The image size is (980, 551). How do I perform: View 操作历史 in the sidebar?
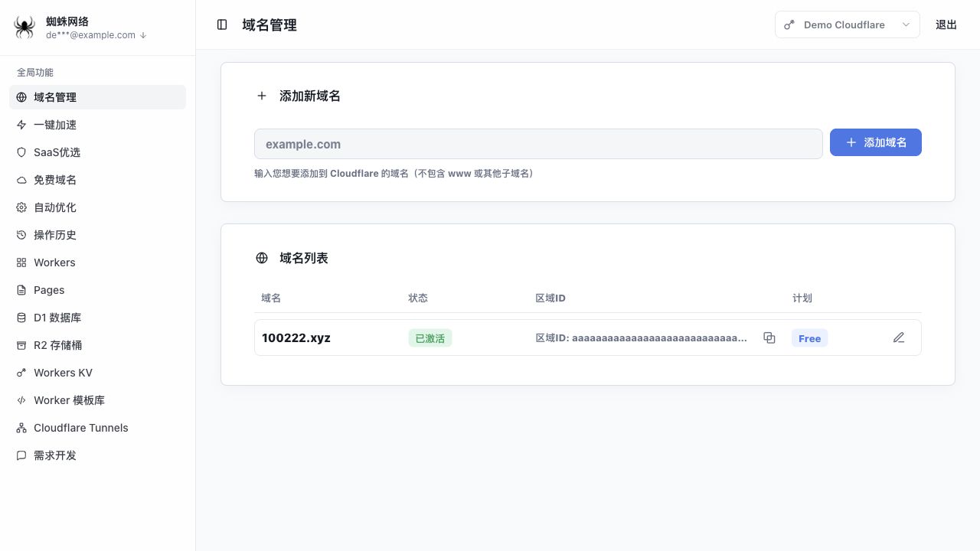(97, 235)
